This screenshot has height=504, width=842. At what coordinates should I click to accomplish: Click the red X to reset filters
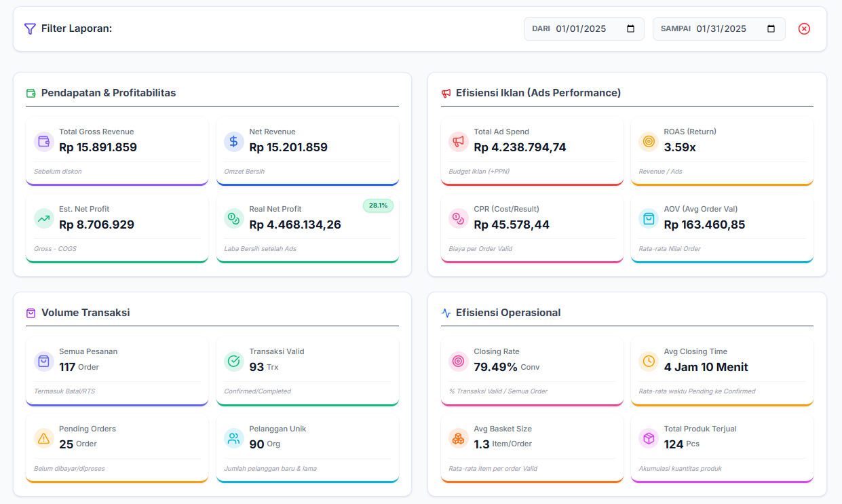(804, 28)
